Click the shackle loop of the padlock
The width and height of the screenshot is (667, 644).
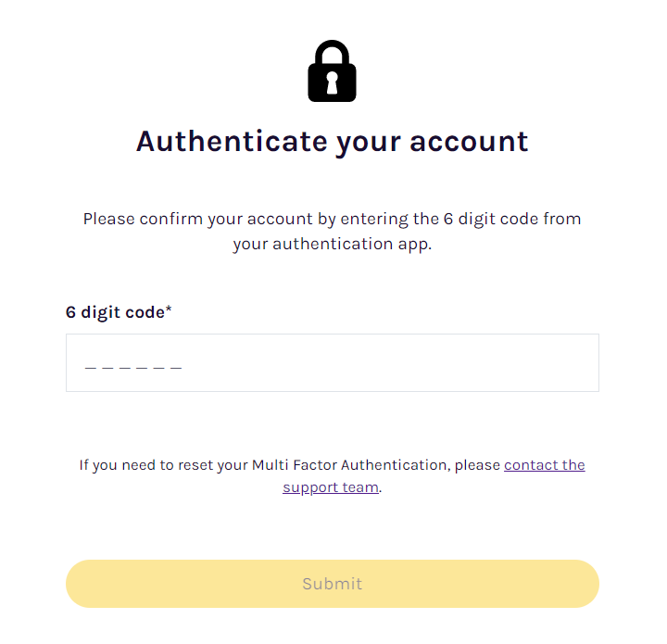coord(332,53)
